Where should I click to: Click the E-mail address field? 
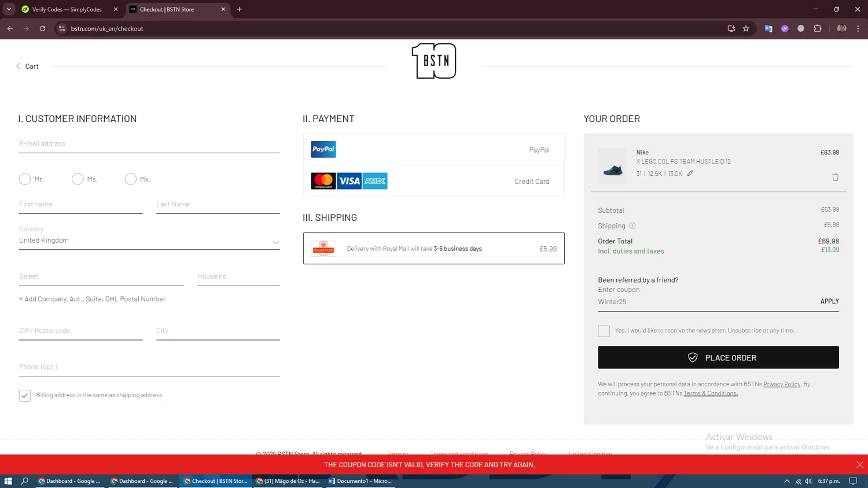pyautogui.click(x=149, y=143)
